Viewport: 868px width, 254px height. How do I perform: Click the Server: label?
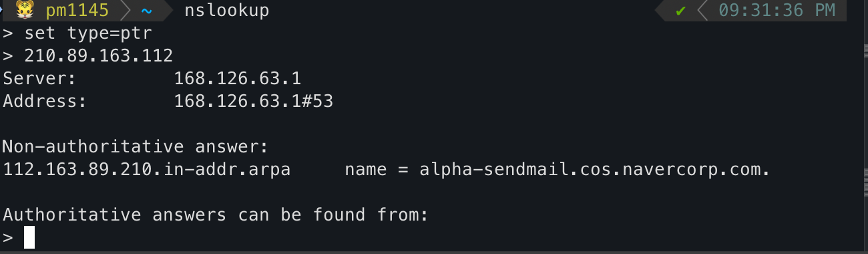[x=40, y=78]
